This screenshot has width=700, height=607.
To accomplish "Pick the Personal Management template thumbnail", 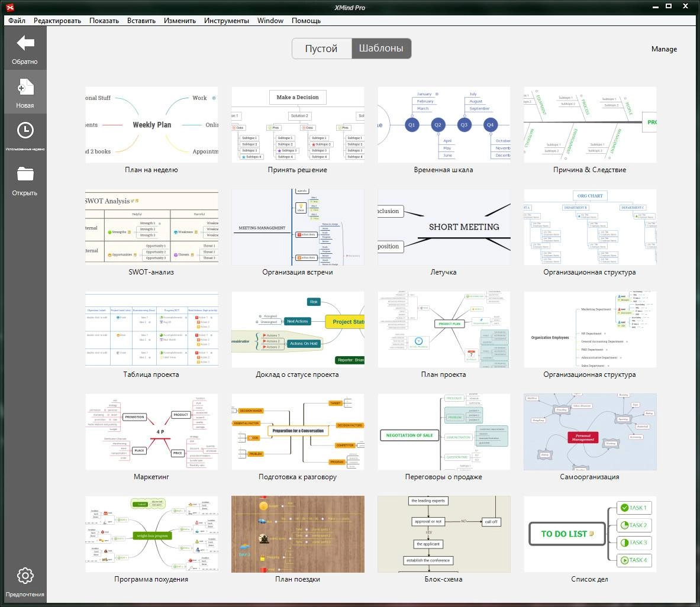I will point(590,432).
